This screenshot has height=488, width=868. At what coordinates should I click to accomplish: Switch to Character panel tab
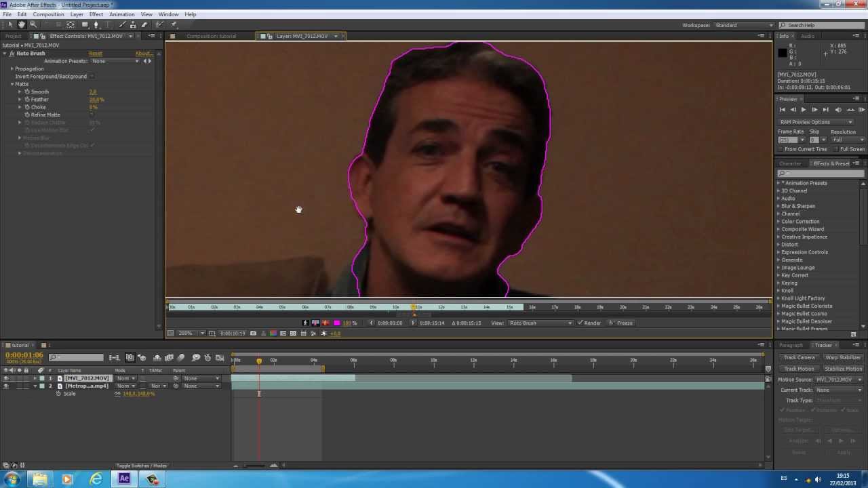(x=790, y=163)
